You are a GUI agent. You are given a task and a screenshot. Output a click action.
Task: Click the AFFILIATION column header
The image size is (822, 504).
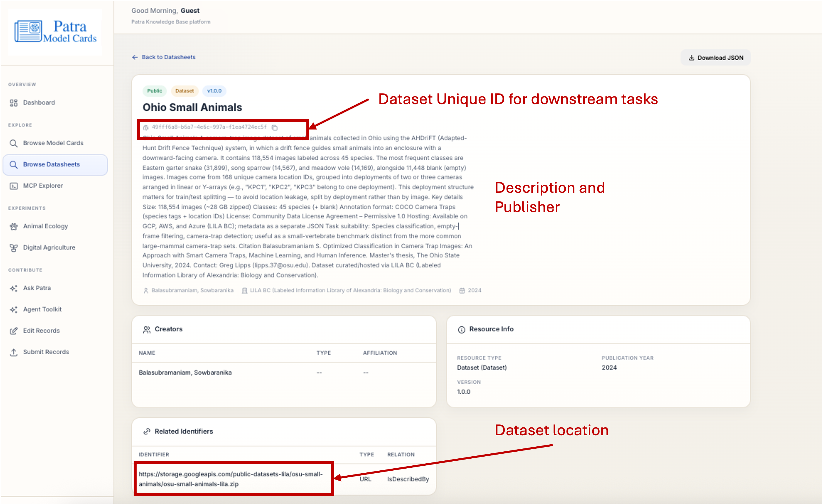point(380,353)
